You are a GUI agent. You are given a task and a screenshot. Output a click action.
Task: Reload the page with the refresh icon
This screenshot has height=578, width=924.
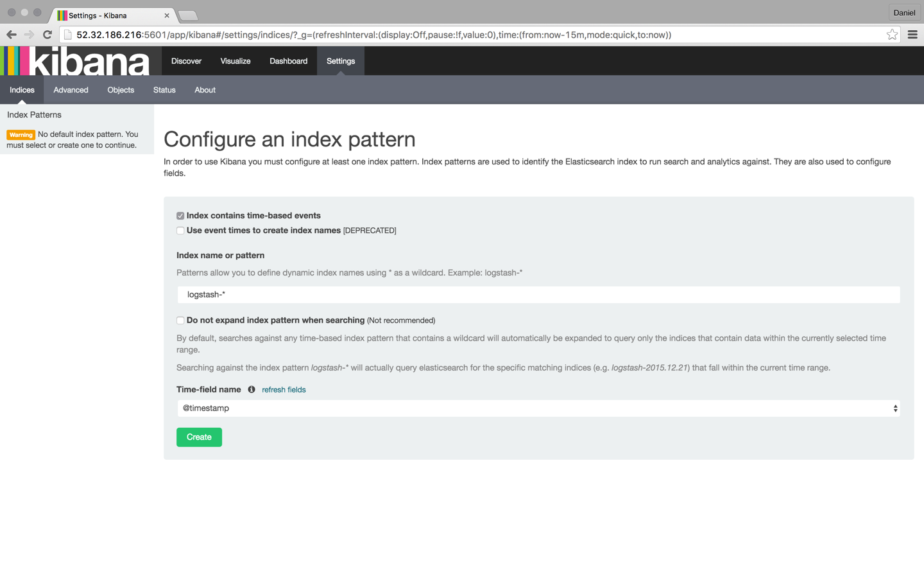click(47, 34)
